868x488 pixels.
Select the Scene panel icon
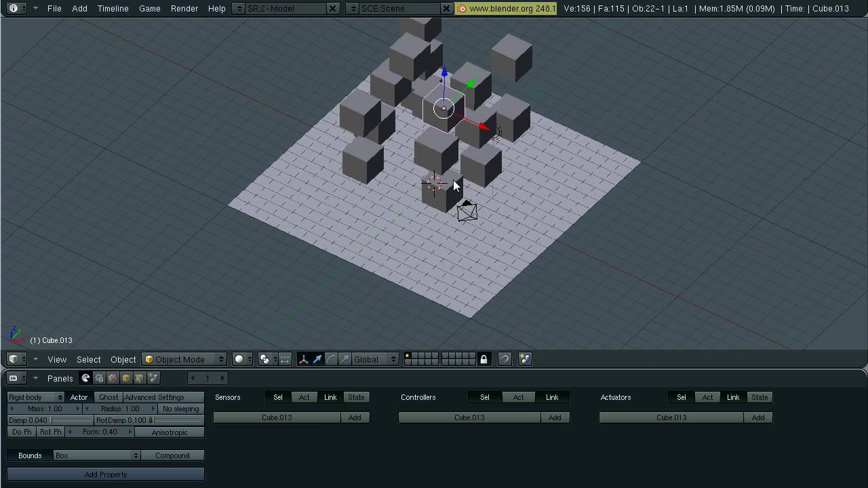(x=153, y=378)
